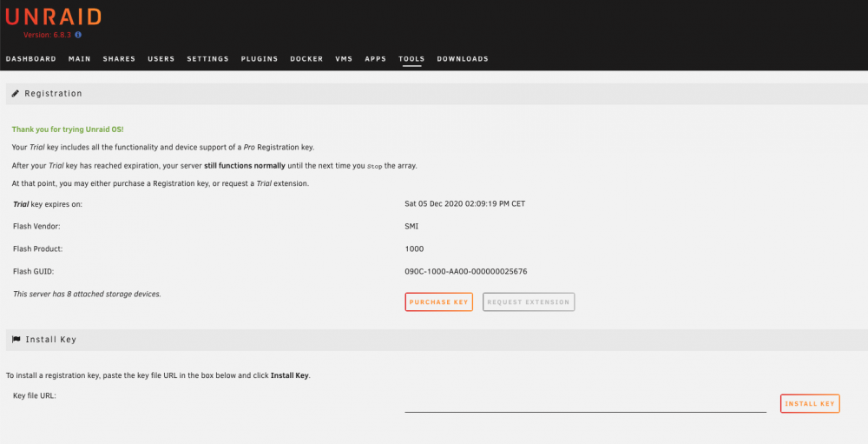
Task: Click '8 attached storage devices' text
Action: 113,294
